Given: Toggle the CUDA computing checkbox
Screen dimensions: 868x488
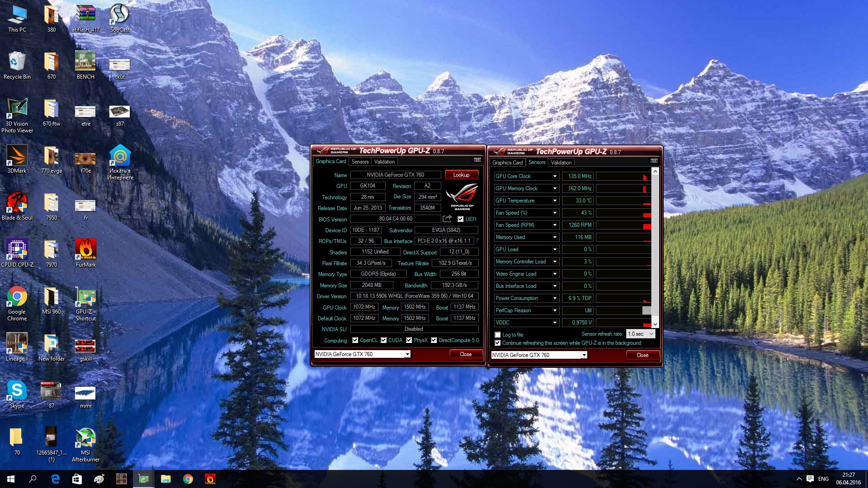Looking at the screenshot, I should (383, 340).
